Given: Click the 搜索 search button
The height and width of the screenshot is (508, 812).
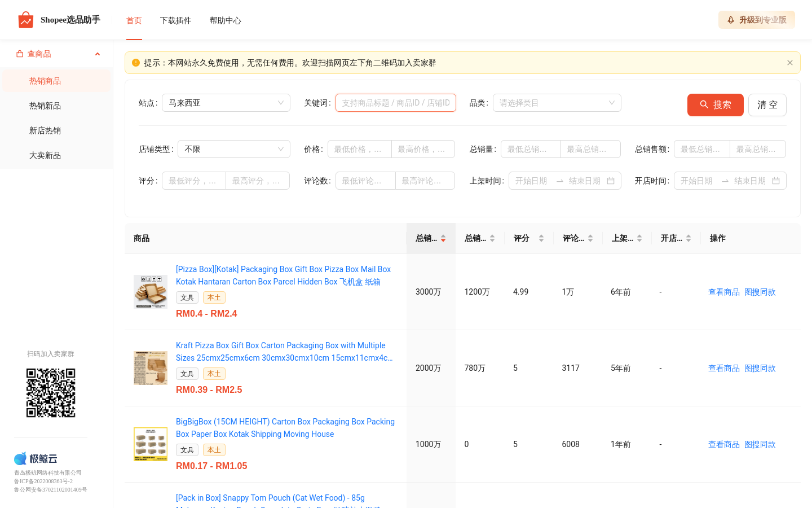Looking at the screenshot, I should click(716, 105).
